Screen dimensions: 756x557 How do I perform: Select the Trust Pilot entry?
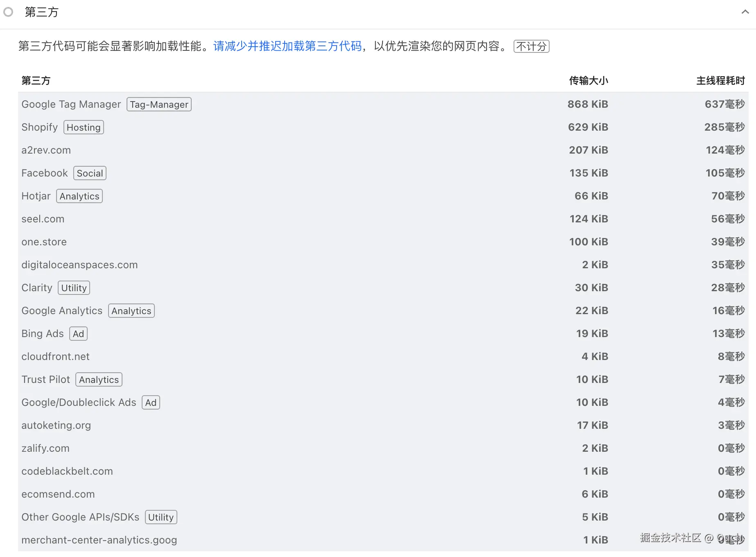click(x=46, y=380)
